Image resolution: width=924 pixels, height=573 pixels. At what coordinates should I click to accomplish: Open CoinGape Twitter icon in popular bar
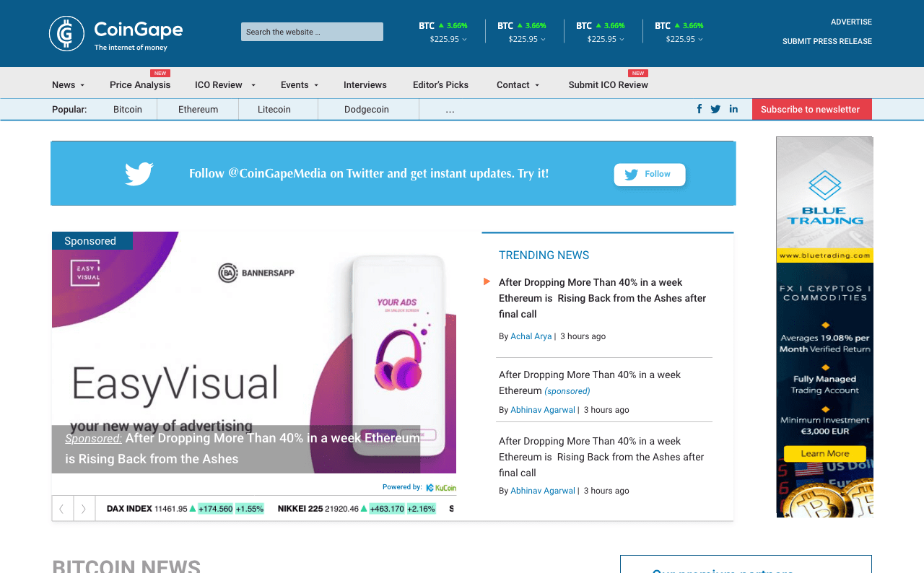click(715, 109)
